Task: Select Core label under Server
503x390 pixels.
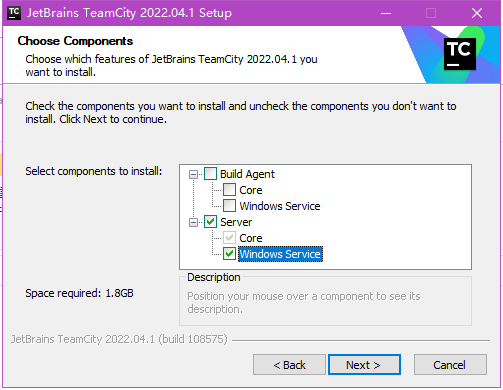Action: [251, 238]
